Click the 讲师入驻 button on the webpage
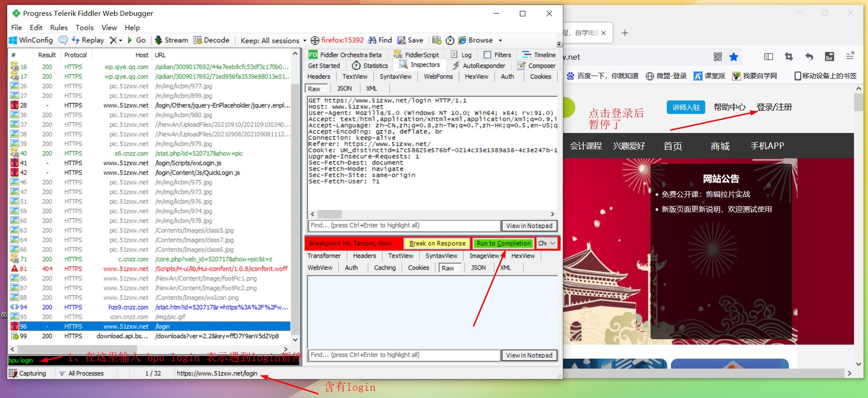The width and height of the screenshot is (868, 398). pyautogui.click(x=686, y=107)
